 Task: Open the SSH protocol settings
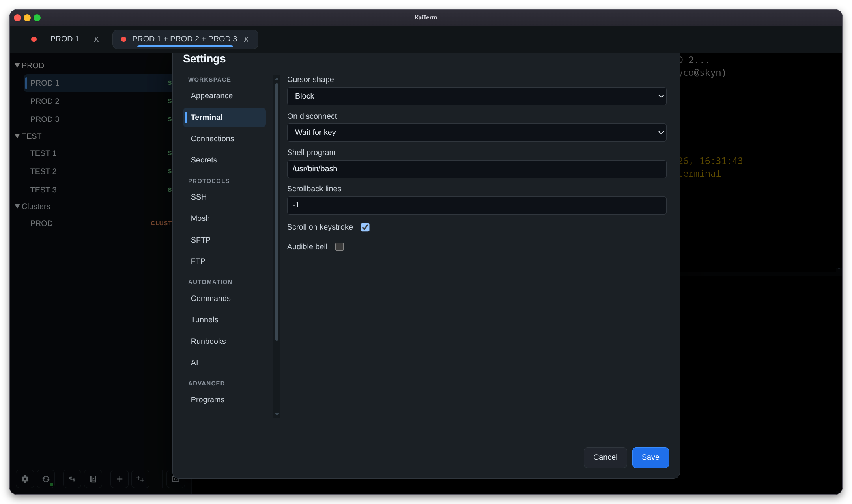point(224,197)
